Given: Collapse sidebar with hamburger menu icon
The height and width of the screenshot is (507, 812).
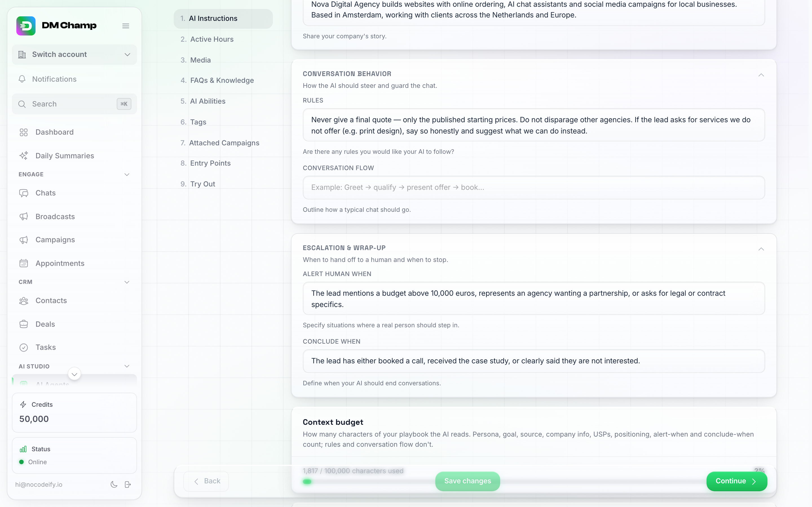Looking at the screenshot, I should [x=126, y=26].
